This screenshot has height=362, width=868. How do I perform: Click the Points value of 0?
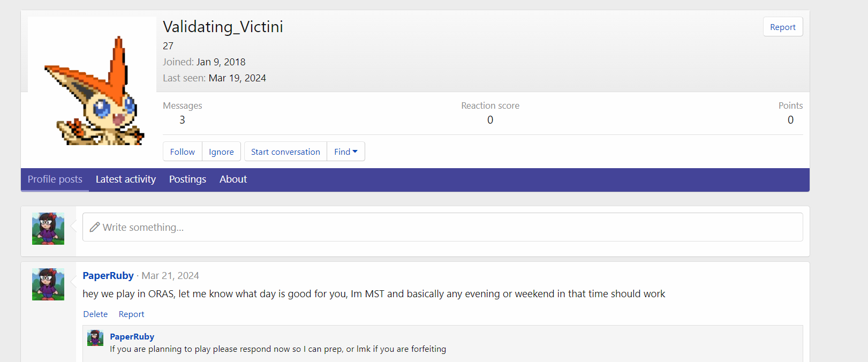(x=790, y=120)
